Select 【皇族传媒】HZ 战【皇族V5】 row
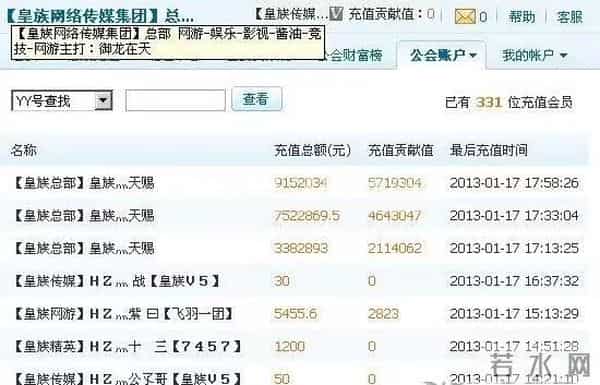 (295, 281)
